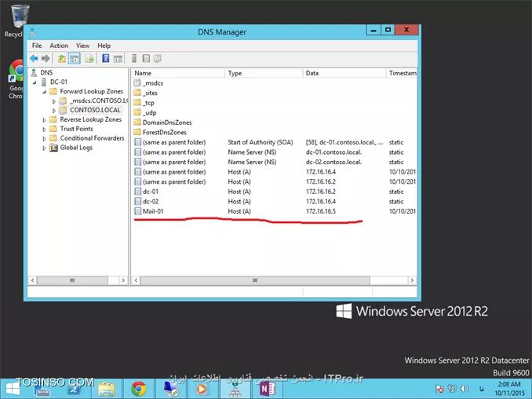Image resolution: width=532 pixels, height=399 pixels.
Task: Click the 172.16.16.5 data cell
Action: click(x=321, y=211)
